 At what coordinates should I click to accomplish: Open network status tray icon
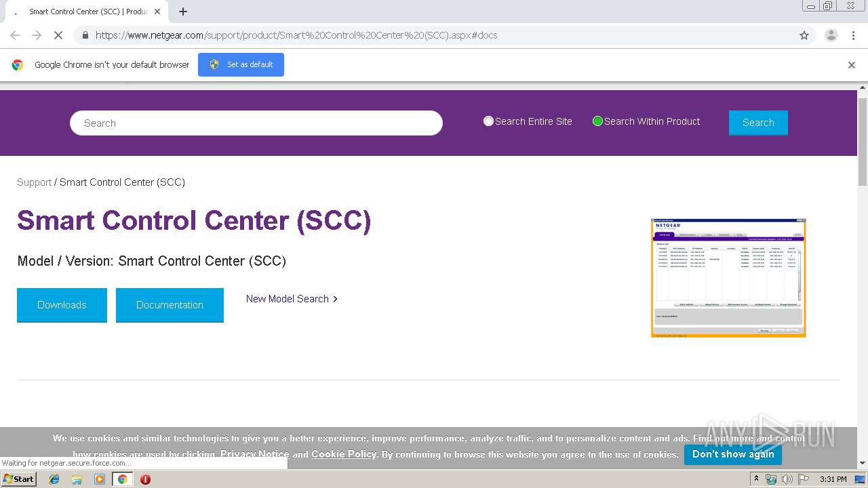point(771,479)
